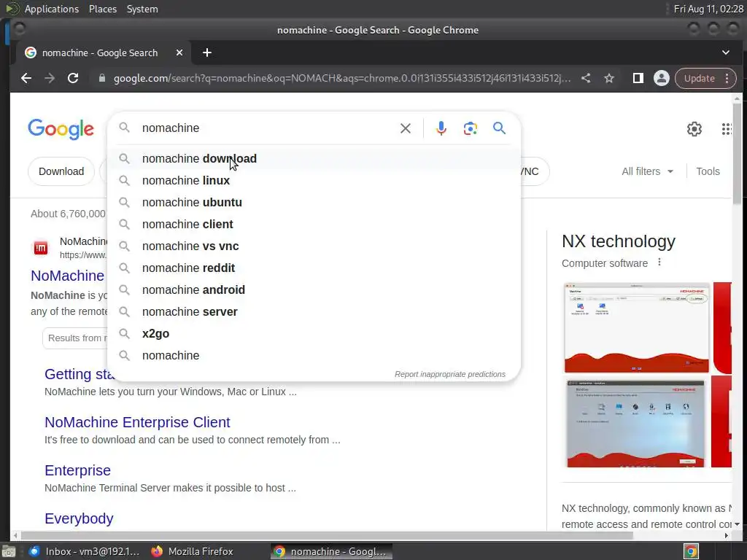
Task: Open the search Tools button
Action: 708,171
